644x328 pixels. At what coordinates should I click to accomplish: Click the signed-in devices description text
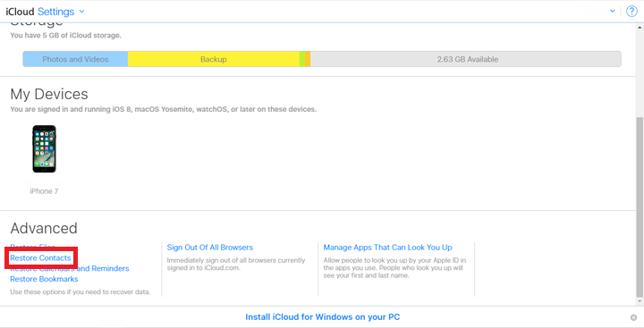pos(164,110)
